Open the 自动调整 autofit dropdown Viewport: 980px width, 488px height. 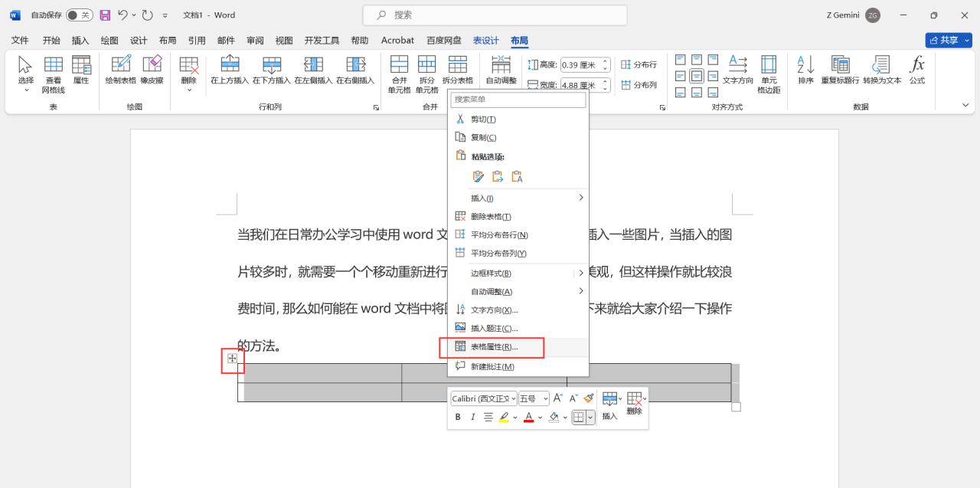501,70
